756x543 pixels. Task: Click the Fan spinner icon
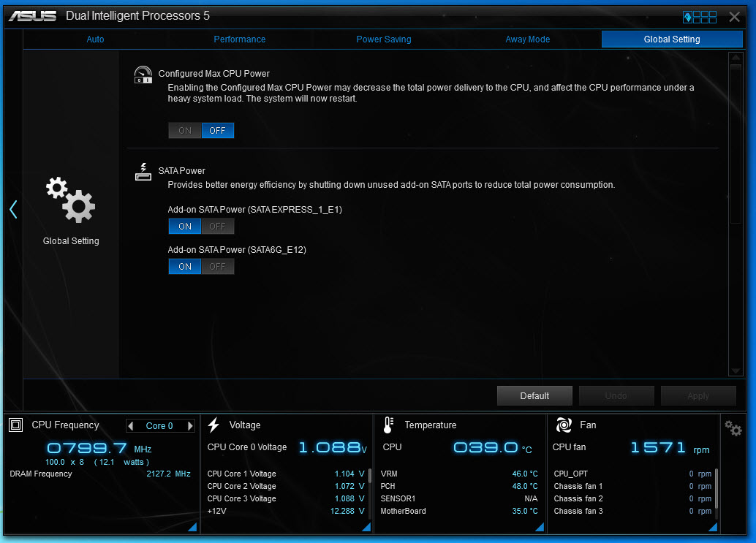(564, 425)
